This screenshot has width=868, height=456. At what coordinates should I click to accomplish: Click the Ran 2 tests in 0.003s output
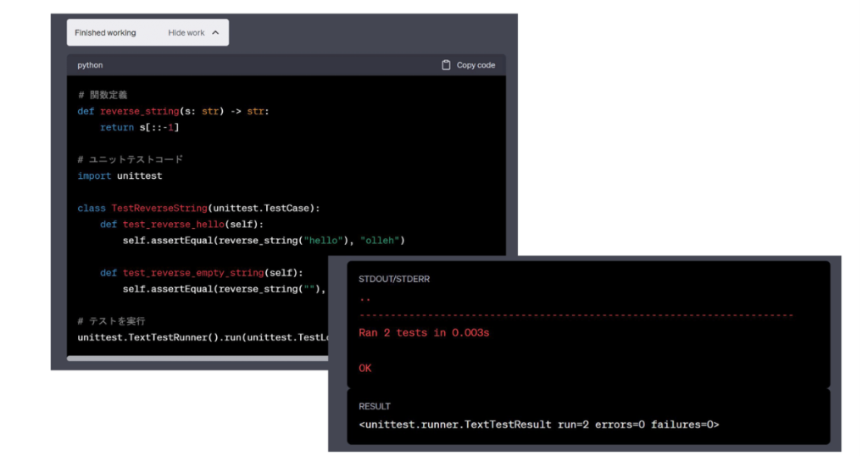point(424,333)
